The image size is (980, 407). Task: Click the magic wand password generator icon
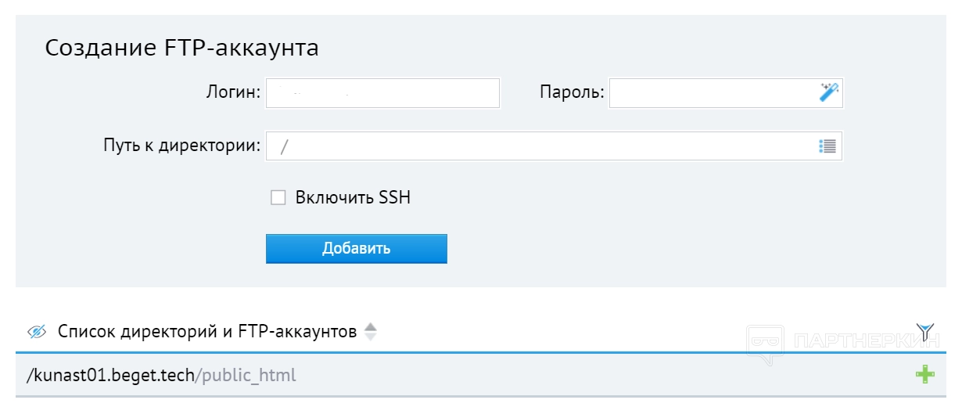coord(828,92)
